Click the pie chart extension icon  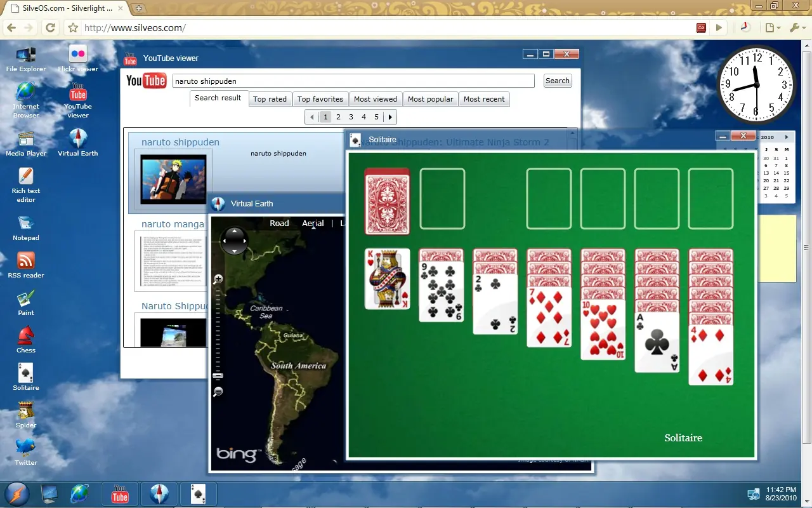pos(745,28)
